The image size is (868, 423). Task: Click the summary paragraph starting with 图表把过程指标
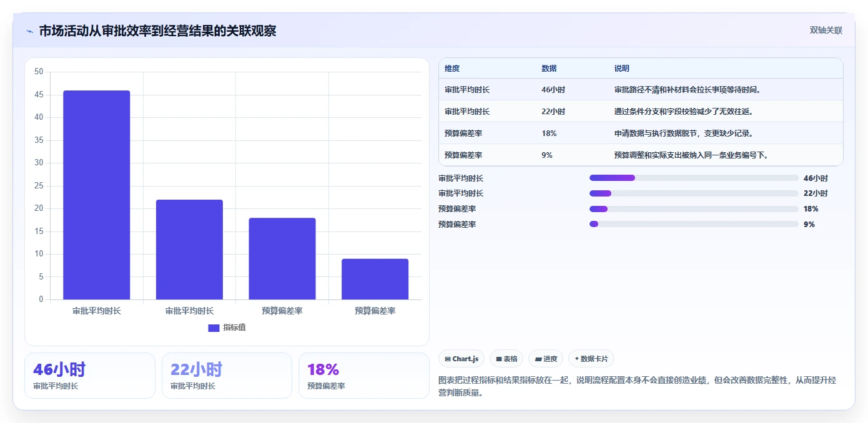[x=638, y=386]
